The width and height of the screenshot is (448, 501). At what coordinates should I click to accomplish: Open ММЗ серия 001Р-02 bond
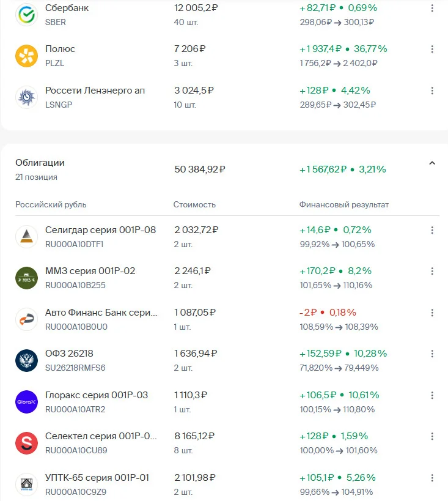(x=90, y=271)
